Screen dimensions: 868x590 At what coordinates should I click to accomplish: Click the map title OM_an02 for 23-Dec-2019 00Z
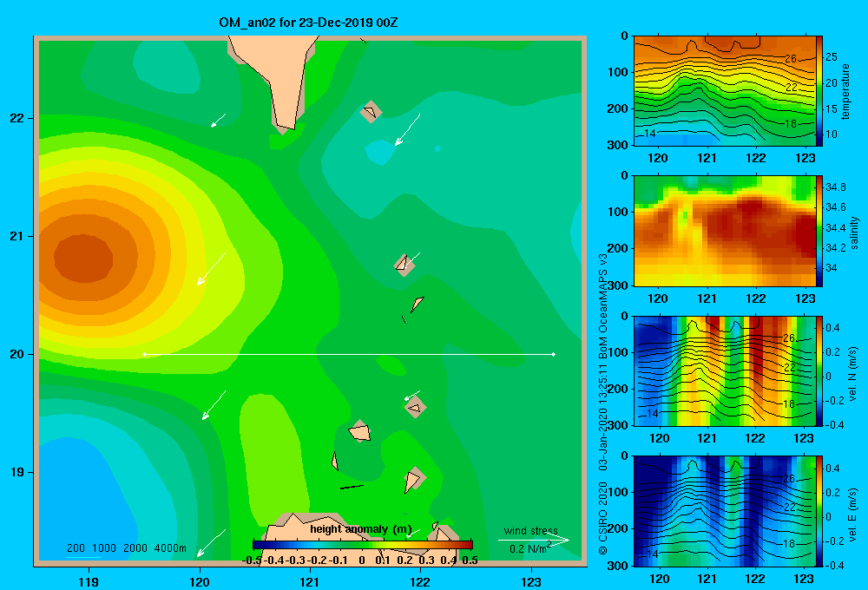(x=308, y=23)
